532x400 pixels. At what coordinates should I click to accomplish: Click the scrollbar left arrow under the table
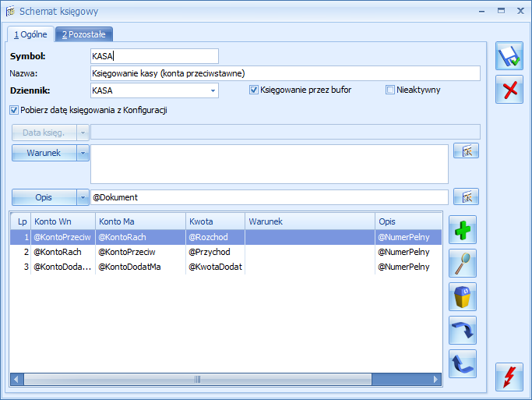tap(17, 379)
